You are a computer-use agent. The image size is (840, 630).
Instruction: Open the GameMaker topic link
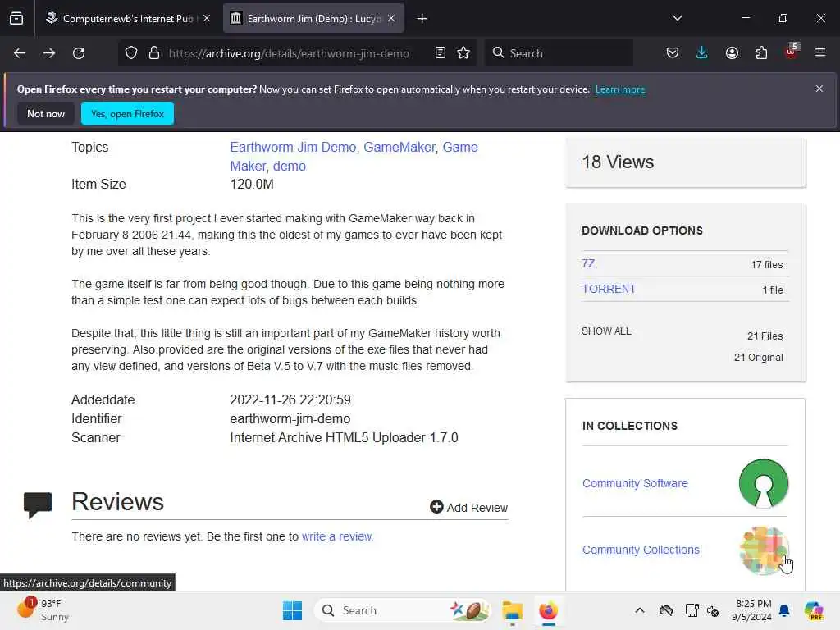click(399, 147)
